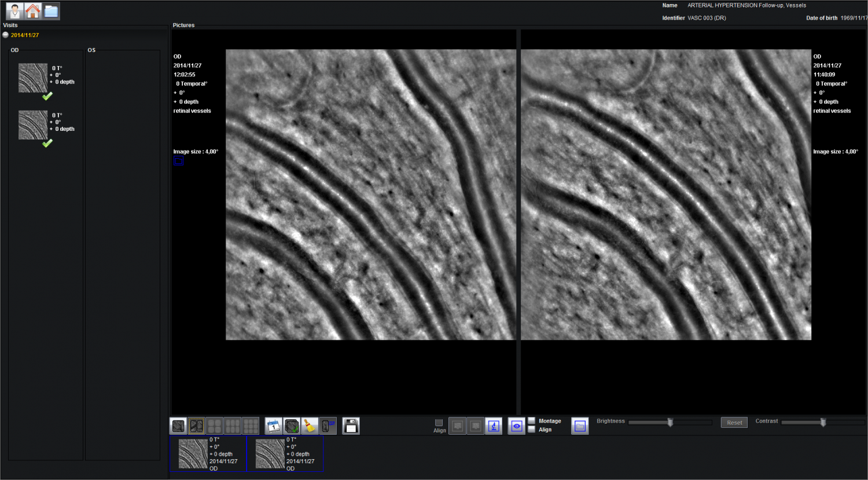Open the microscope analysis tool
This screenshot has height=480, width=868.
pos(494,426)
